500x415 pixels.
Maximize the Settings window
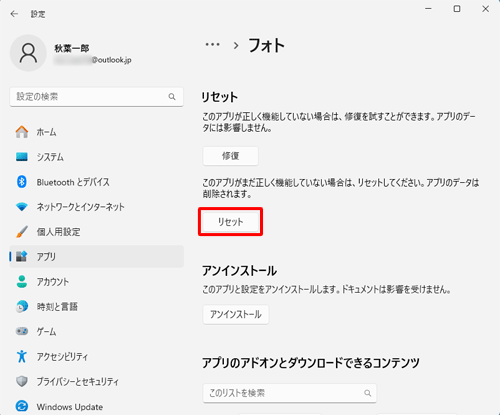(457, 9)
